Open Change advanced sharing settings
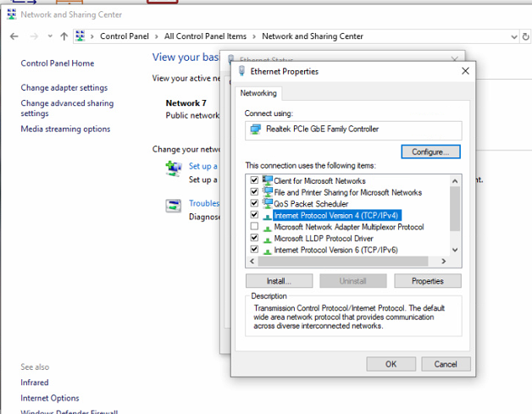This screenshot has width=532, height=414. point(67,108)
